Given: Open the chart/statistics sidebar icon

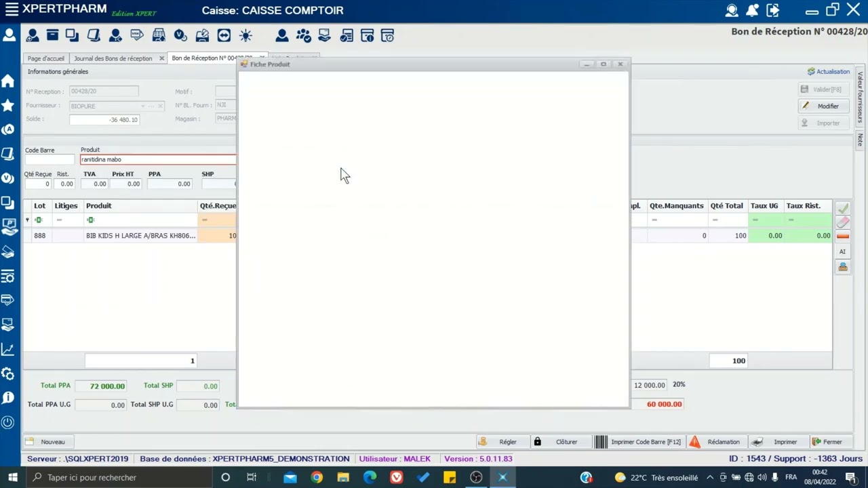Looking at the screenshot, I should click(x=8, y=350).
